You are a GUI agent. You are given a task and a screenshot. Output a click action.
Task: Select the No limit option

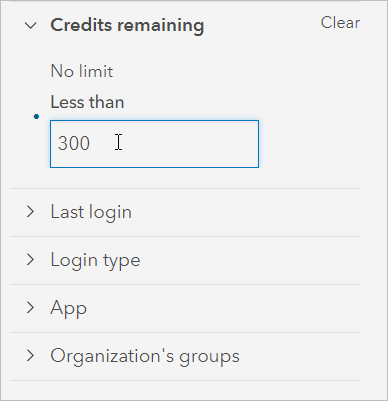[82, 71]
